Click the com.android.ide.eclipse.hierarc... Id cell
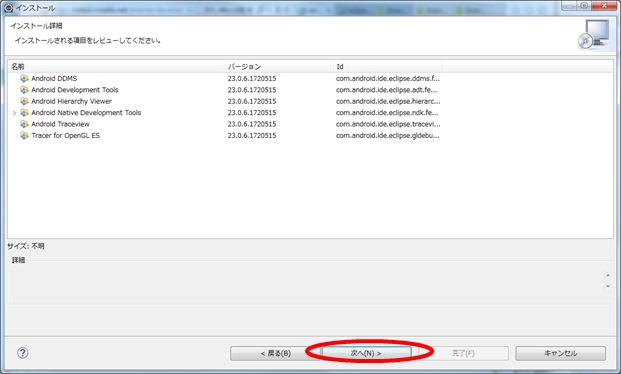 coord(388,101)
